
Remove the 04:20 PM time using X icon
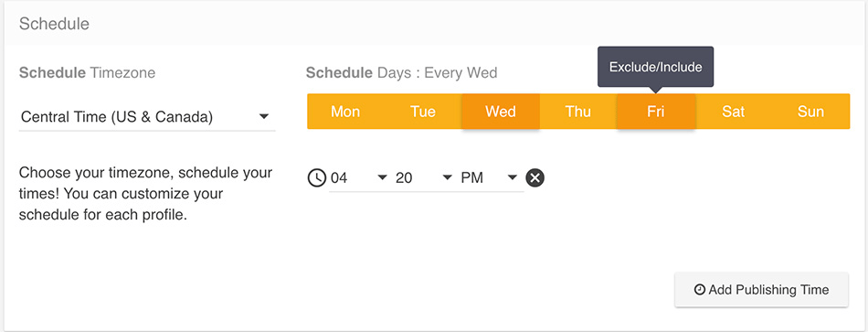pos(535,178)
